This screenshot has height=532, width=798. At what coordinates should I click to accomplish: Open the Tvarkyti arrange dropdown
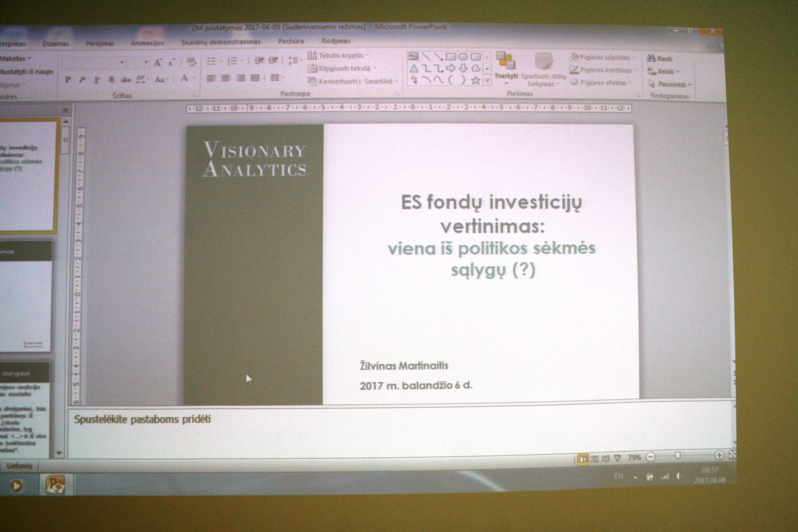(x=506, y=68)
